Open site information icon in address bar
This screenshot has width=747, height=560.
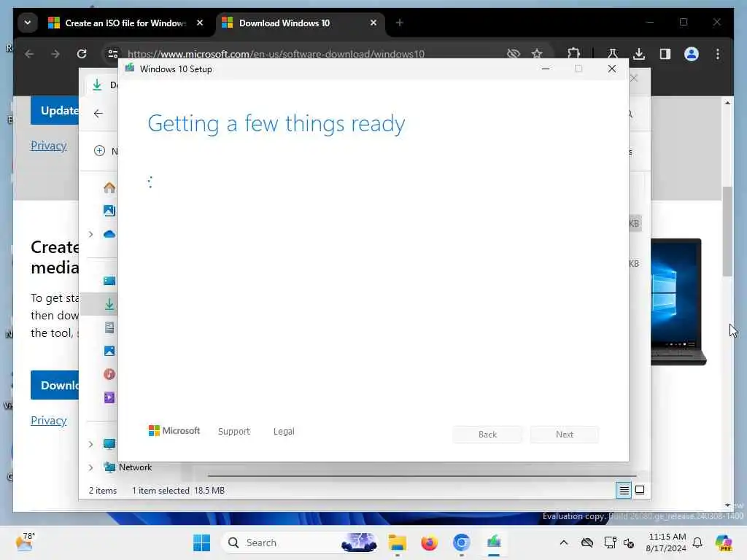click(x=113, y=54)
